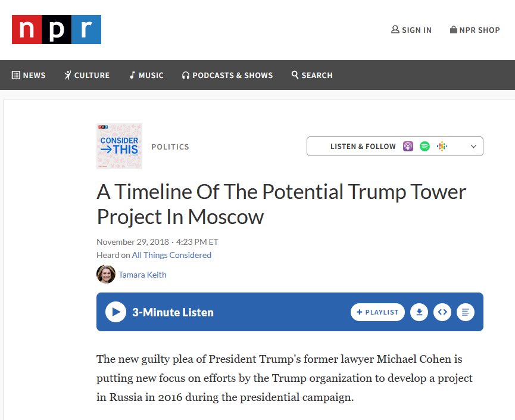This screenshot has height=420, width=515.
Task: Open Tamara Keith's author page
Action: coord(142,275)
